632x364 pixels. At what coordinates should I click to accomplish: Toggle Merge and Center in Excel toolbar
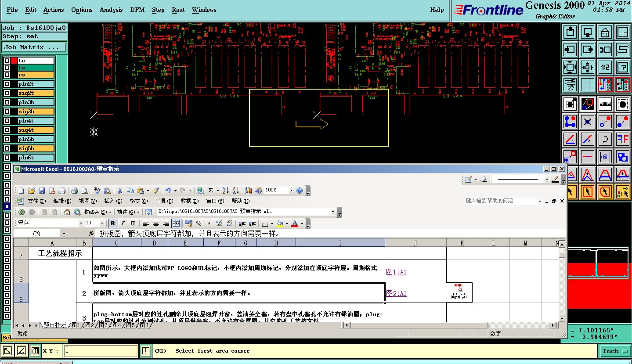[176, 223]
